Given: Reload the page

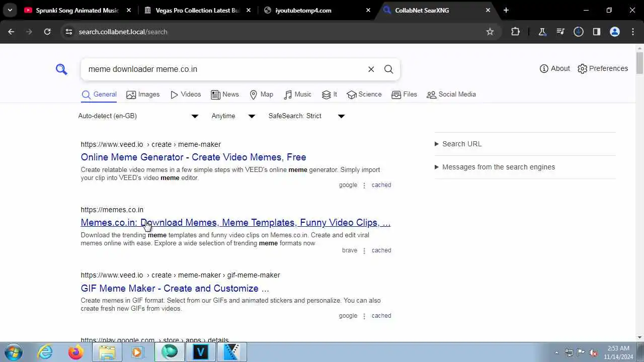Looking at the screenshot, I should [x=47, y=32].
